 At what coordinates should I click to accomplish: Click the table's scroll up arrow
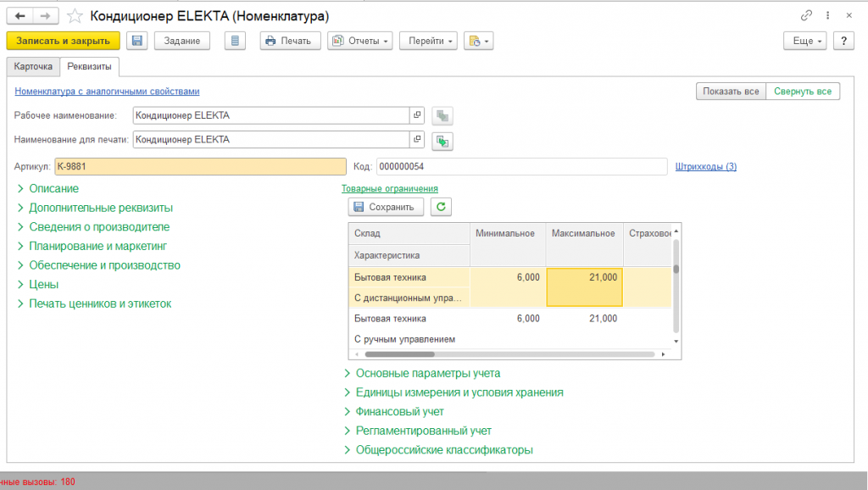(676, 231)
